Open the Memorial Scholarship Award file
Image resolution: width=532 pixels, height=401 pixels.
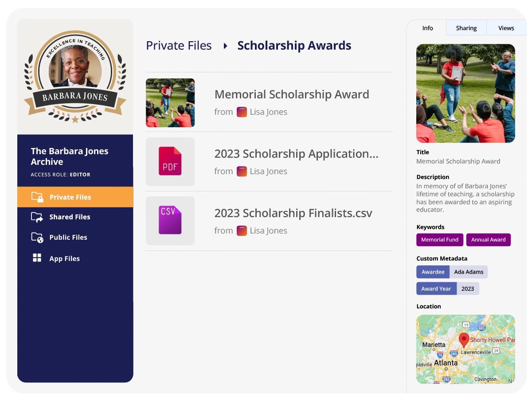pyautogui.click(x=292, y=94)
